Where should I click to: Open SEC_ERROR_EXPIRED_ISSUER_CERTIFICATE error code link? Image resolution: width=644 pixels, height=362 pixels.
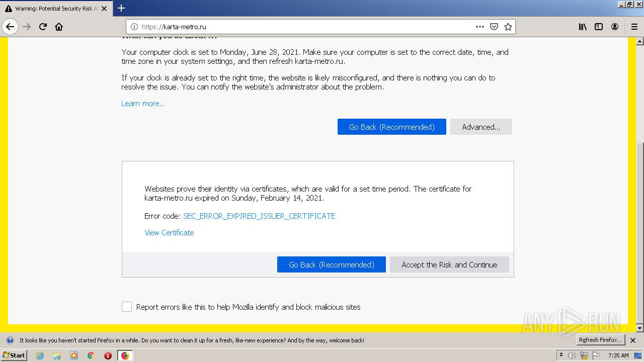coord(259,216)
